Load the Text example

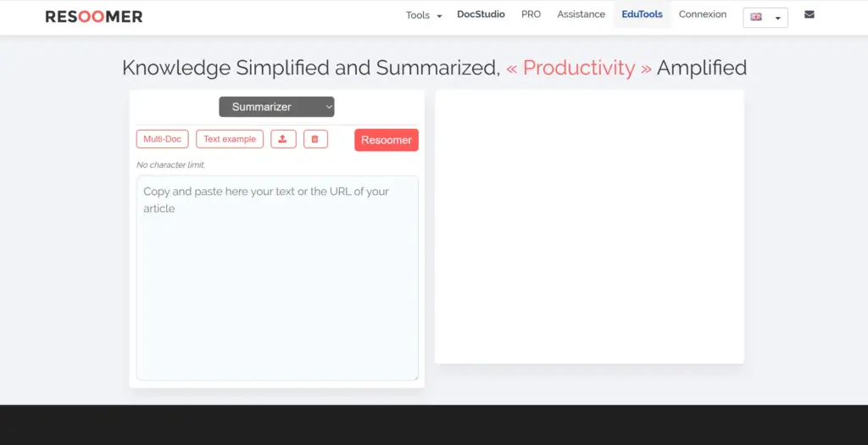point(229,139)
